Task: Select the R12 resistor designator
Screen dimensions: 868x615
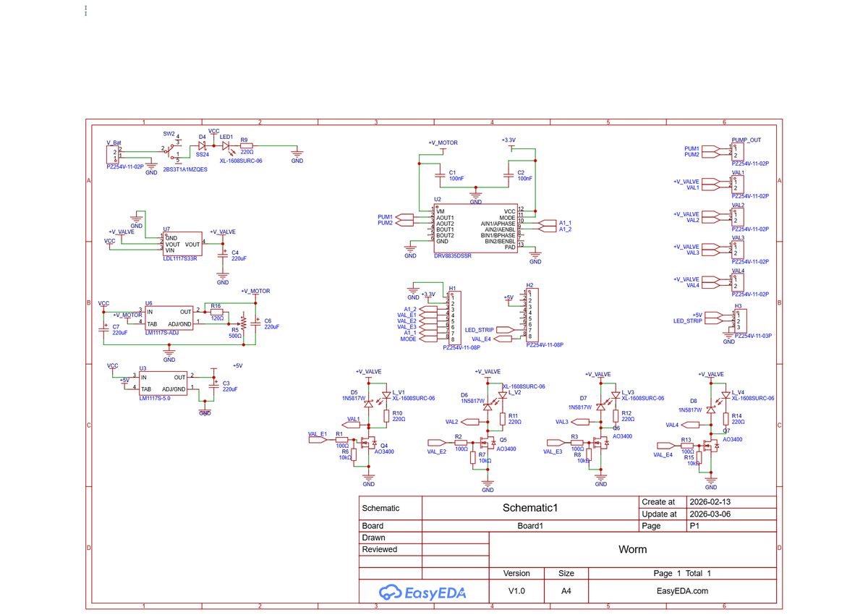Action: [x=626, y=412]
